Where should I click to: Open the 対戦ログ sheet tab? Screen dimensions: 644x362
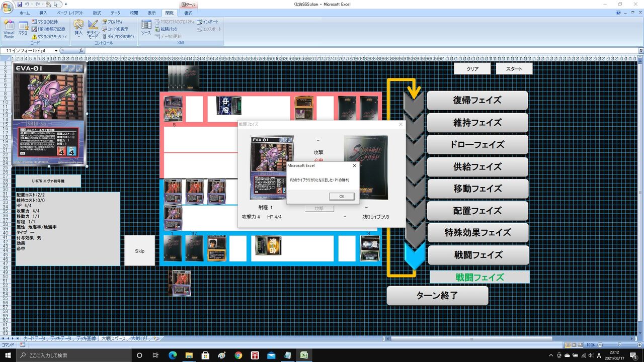click(x=140, y=338)
